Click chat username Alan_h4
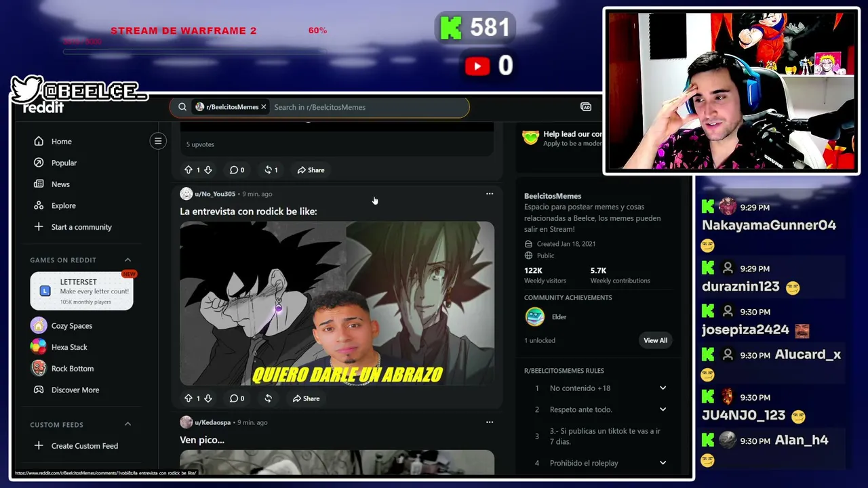Screen dimensions: 868x488 click(x=802, y=441)
